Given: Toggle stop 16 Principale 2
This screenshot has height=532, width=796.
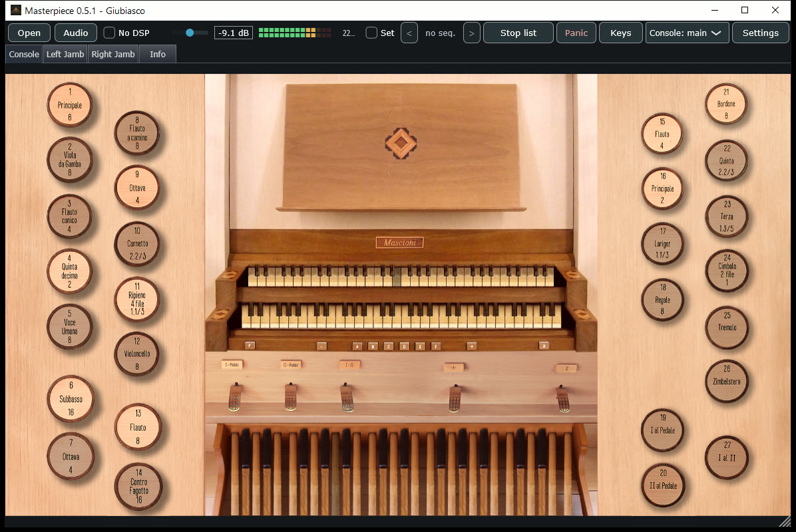Looking at the screenshot, I should point(662,189).
